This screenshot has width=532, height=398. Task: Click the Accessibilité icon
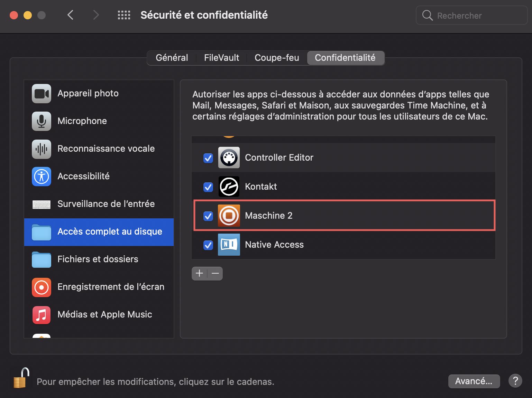[42, 177]
